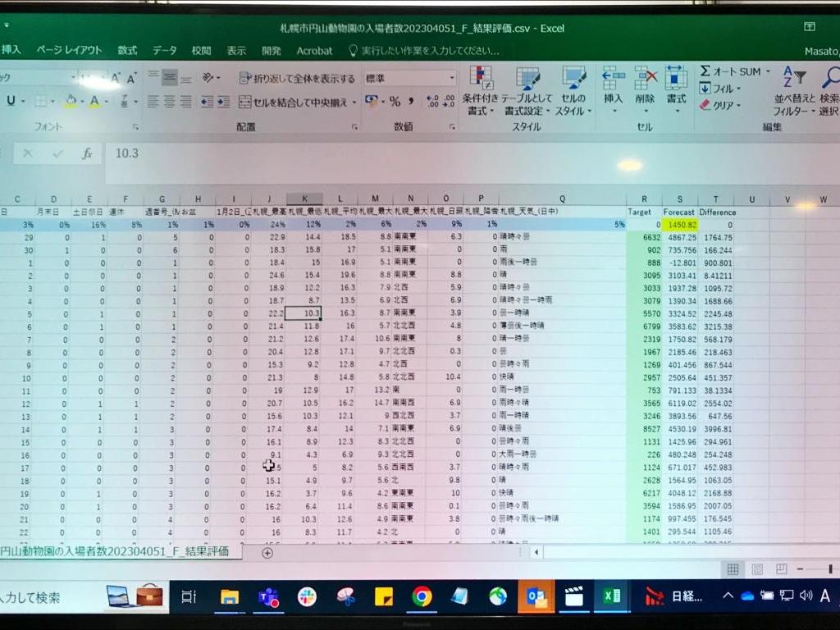Click the 挿入 insert cells icon
Image resolution: width=840 pixels, height=630 pixels.
613,84
